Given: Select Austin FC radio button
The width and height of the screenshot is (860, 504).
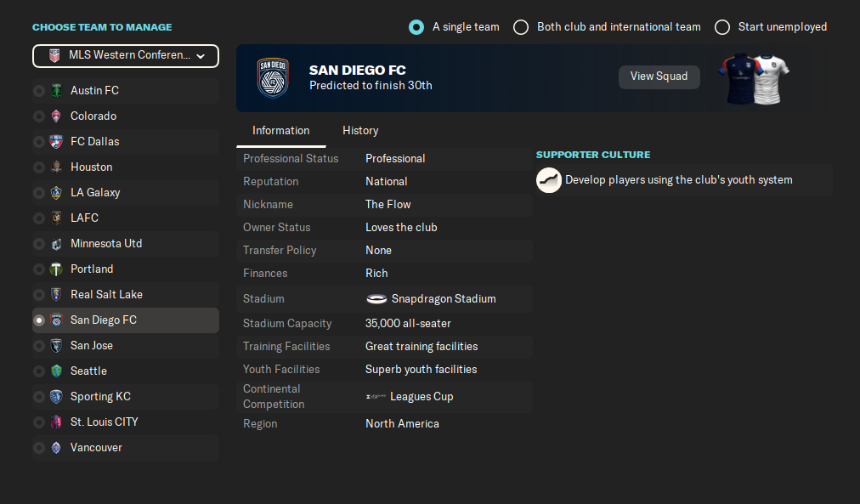Looking at the screenshot, I should click(39, 90).
